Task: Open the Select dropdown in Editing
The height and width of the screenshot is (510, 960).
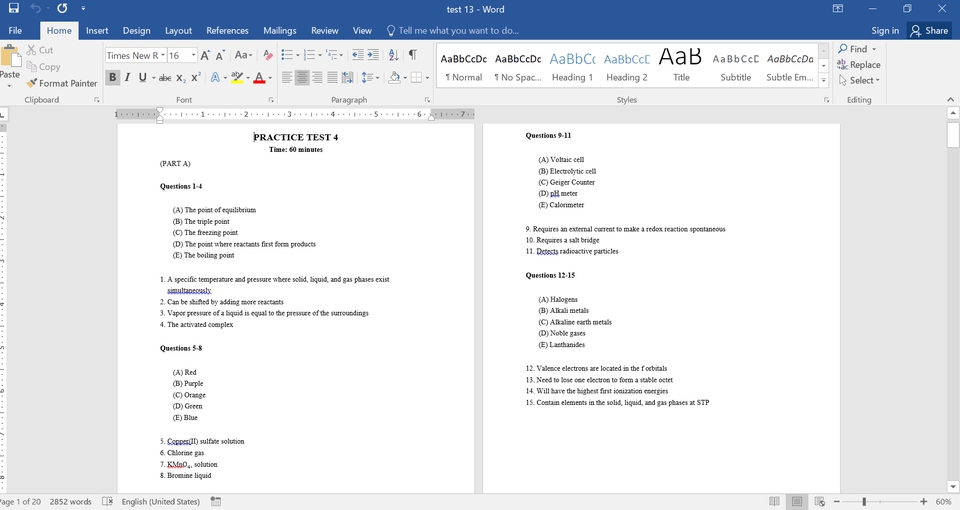Action: click(x=859, y=81)
